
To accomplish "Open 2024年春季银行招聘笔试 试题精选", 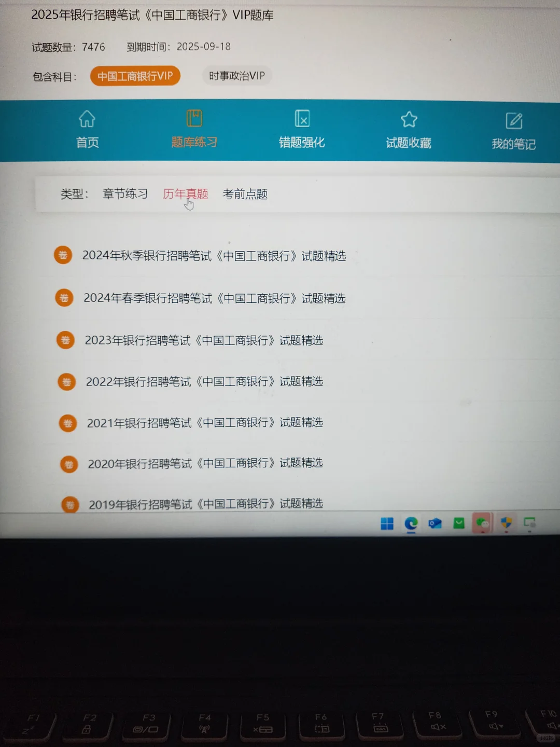I will pos(215,298).
